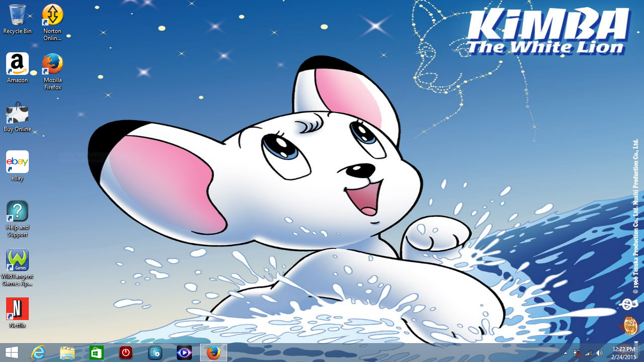Open the volume speaker control

(599, 353)
